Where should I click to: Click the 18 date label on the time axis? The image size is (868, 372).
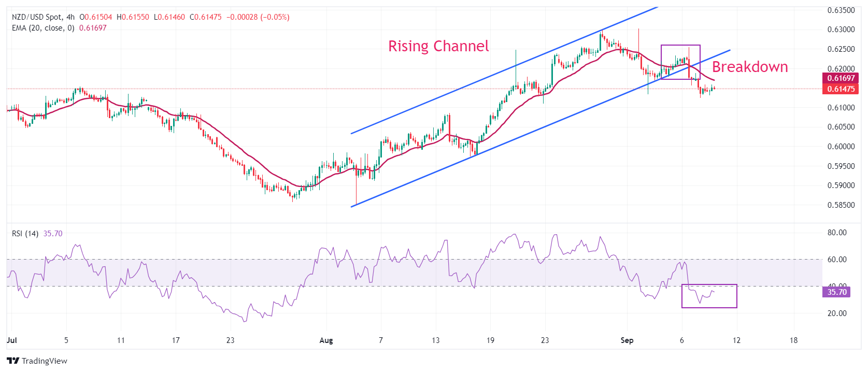(x=793, y=340)
